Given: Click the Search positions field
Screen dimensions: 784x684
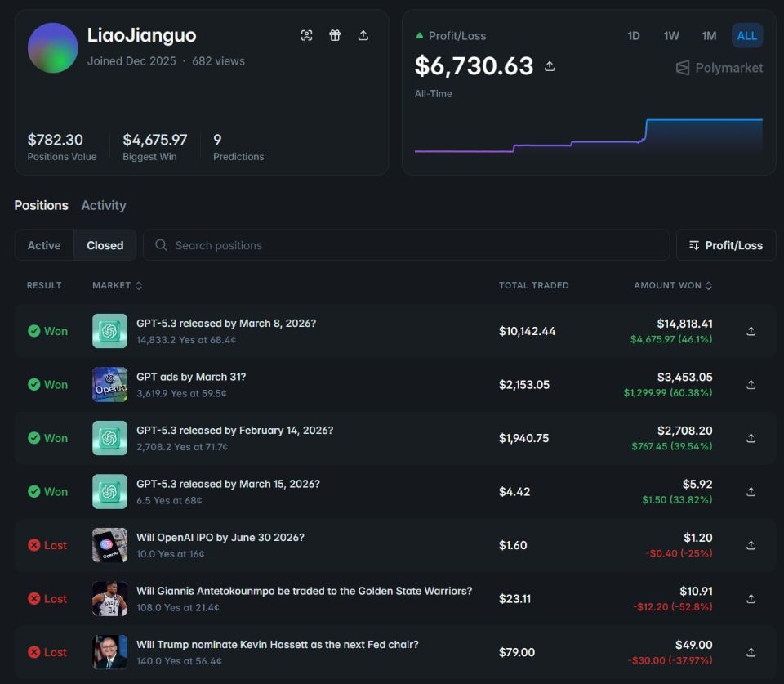Looking at the screenshot, I should click(x=406, y=245).
